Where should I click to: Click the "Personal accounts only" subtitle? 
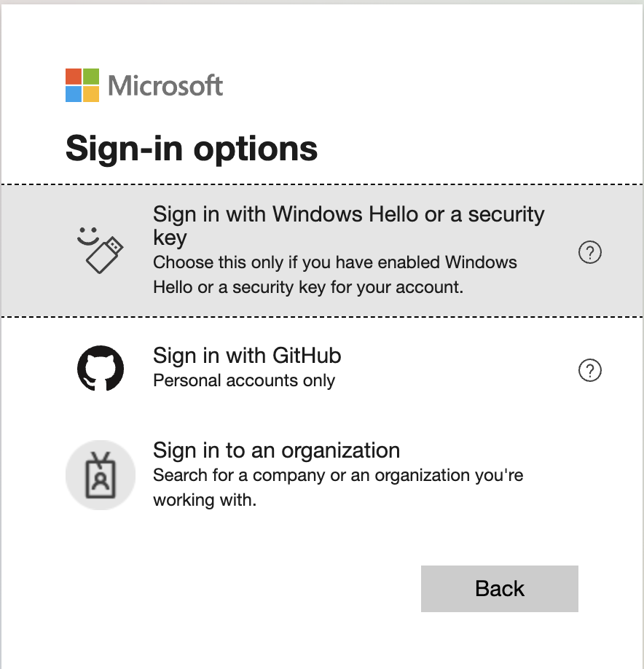[244, 380]
